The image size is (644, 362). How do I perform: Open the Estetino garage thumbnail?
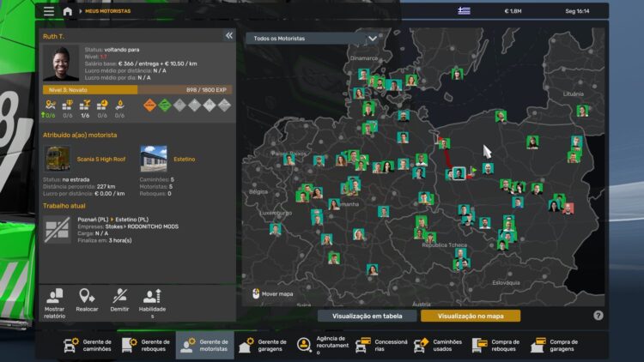point(154,159)
